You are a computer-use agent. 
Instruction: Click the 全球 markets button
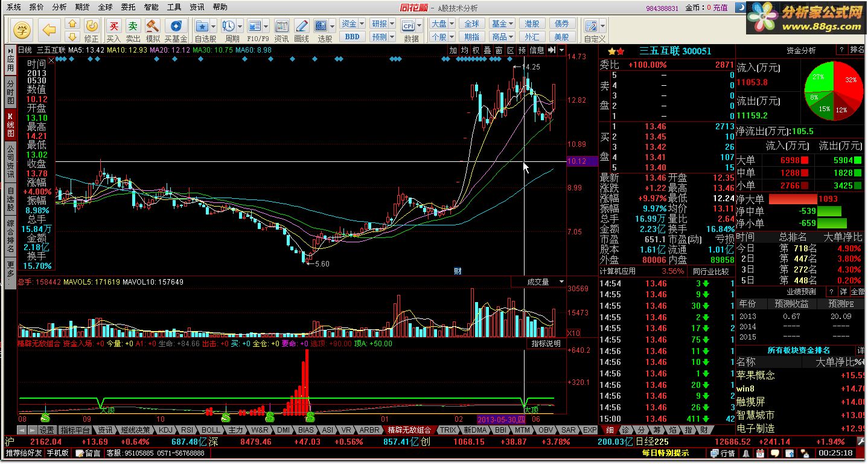click(472, 24)
